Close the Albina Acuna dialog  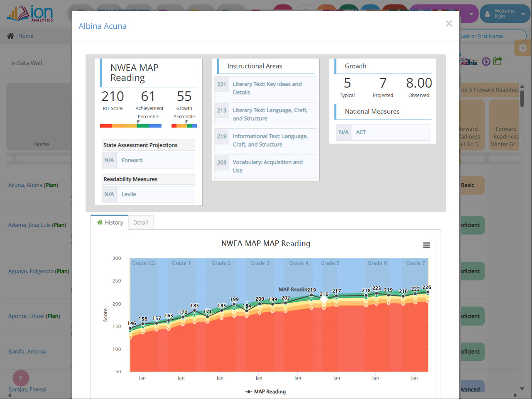point(449,24)
